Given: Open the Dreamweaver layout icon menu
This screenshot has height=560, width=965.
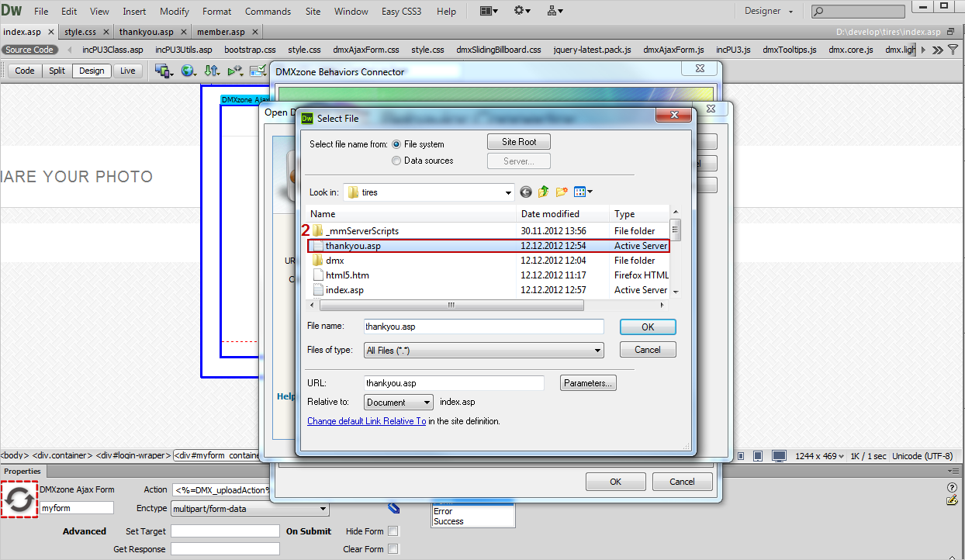Looking at the screenshot, I should (x=488, y=11).
